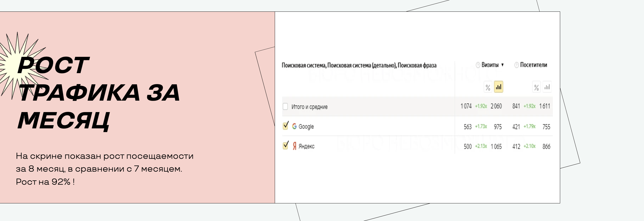Select the Google row label
Screen dimensions: 644x221
(x=306, y=127)
